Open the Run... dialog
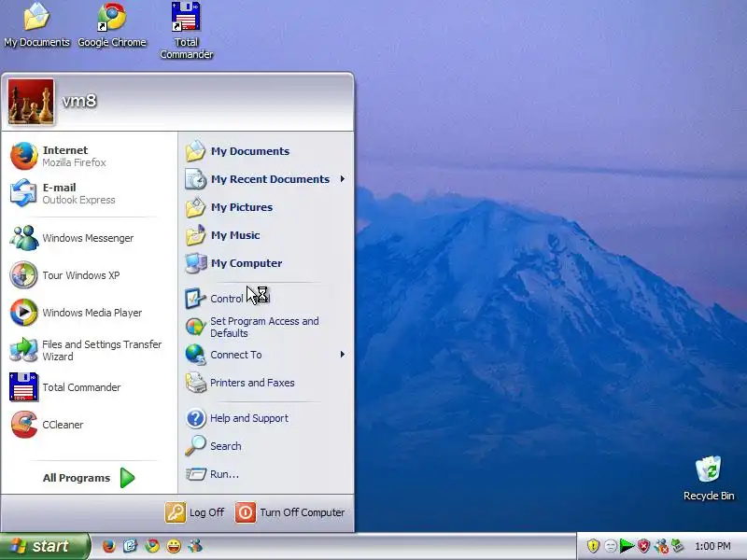747x560 pixels. pyautogui.click(x=265, y=474)
